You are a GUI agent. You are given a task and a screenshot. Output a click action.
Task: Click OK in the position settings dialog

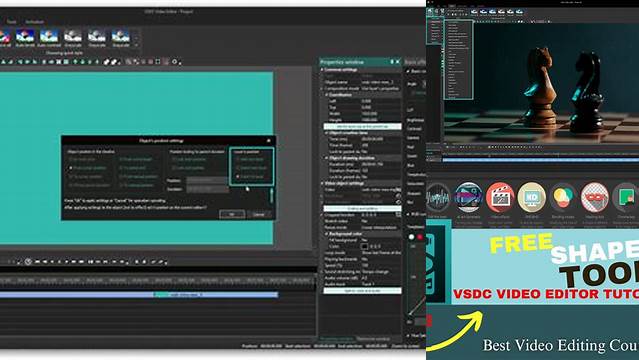pyautogui.click(x=232, y=214)
